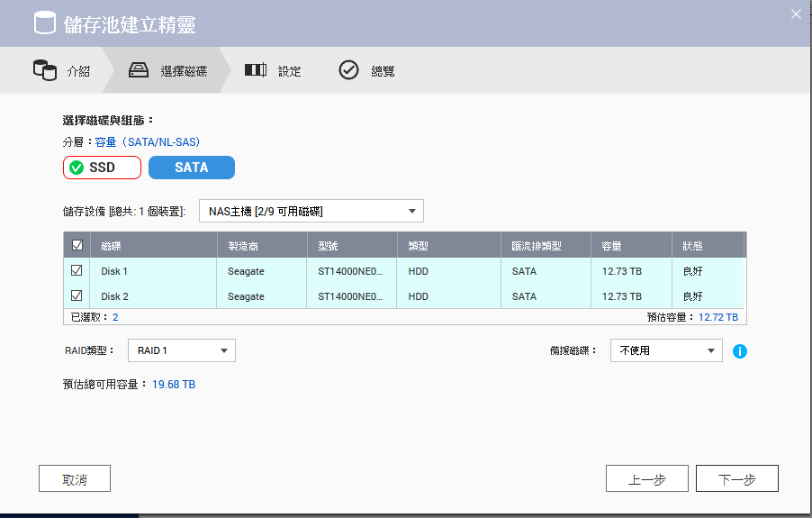Click the 下一步 next button
812x518 pixels.
(736, 479)
